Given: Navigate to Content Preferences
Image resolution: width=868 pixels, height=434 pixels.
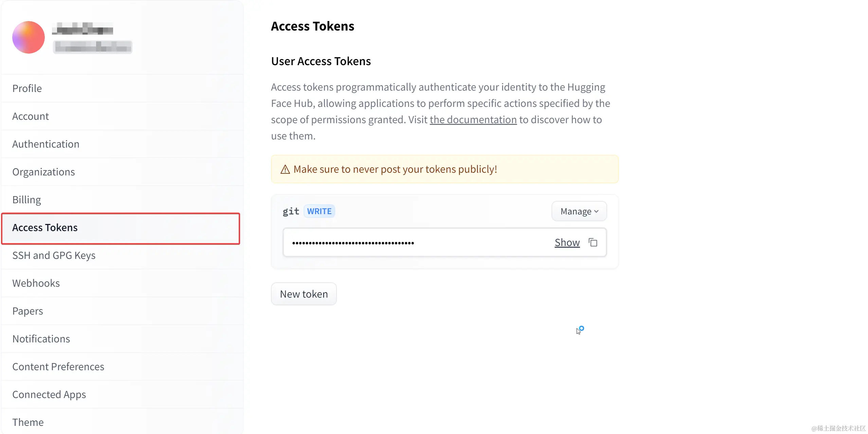Looking at the screenshot, I should coord(58,366).
